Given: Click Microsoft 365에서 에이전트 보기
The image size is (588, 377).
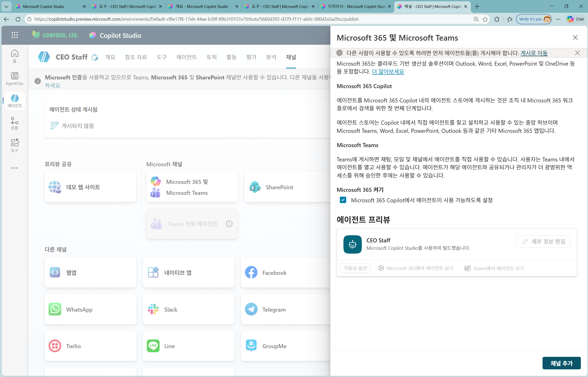Looking at the screenshot, I should click(416, 268).
